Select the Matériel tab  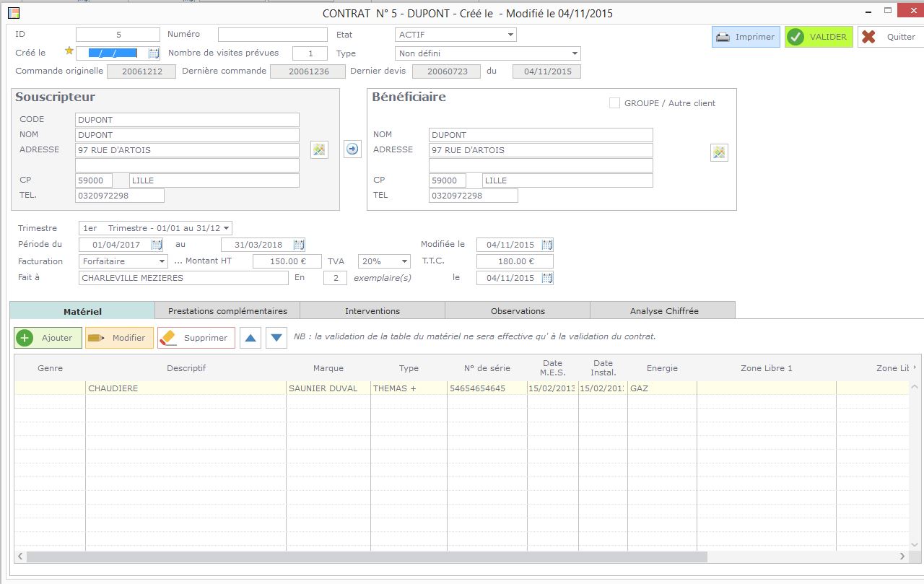[82, 310]
